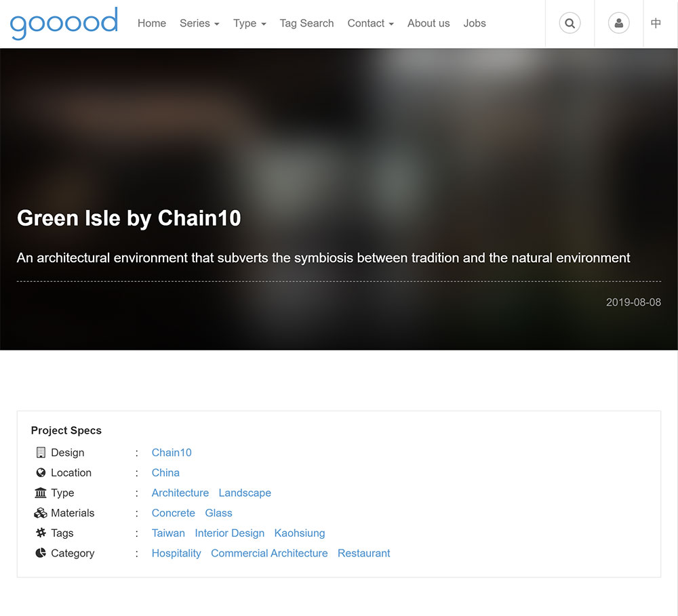
Task: Click the article subtitle about symbiosis
Action: (x=323, y=258)
